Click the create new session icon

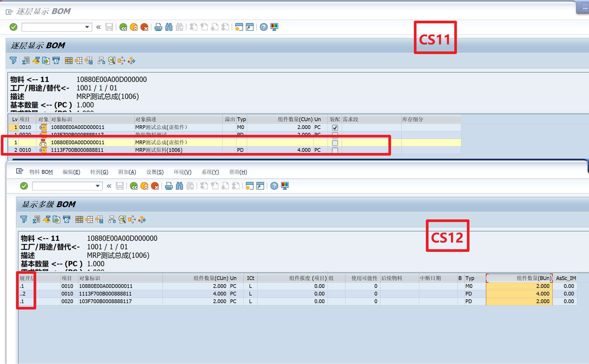[x=239, y=27]
